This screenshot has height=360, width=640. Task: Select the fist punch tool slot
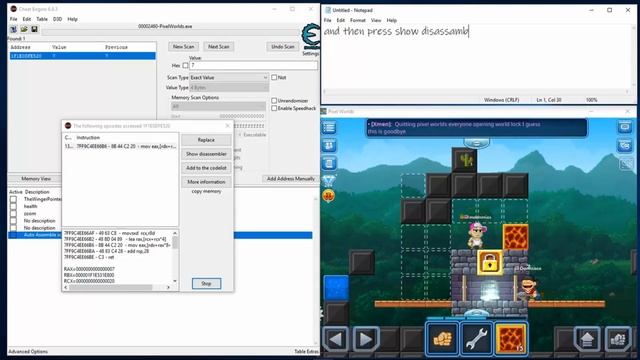tap(442, 338)
